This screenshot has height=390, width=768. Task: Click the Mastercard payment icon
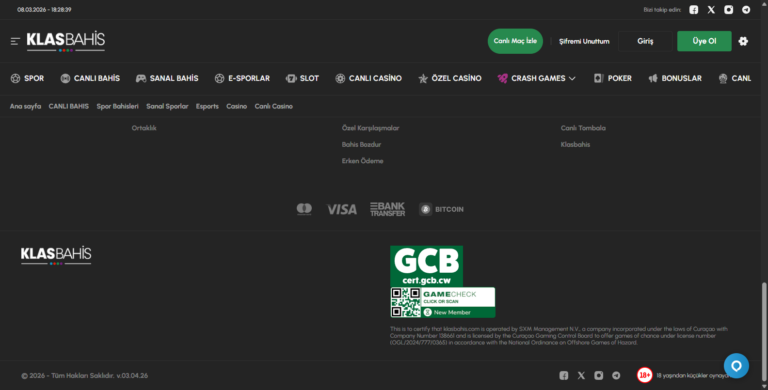304,209
